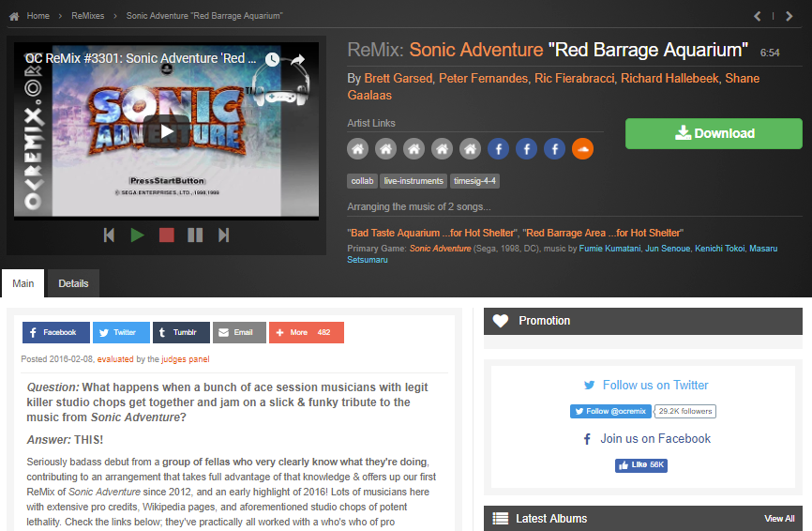Open the evaluated link

[115, 359]
